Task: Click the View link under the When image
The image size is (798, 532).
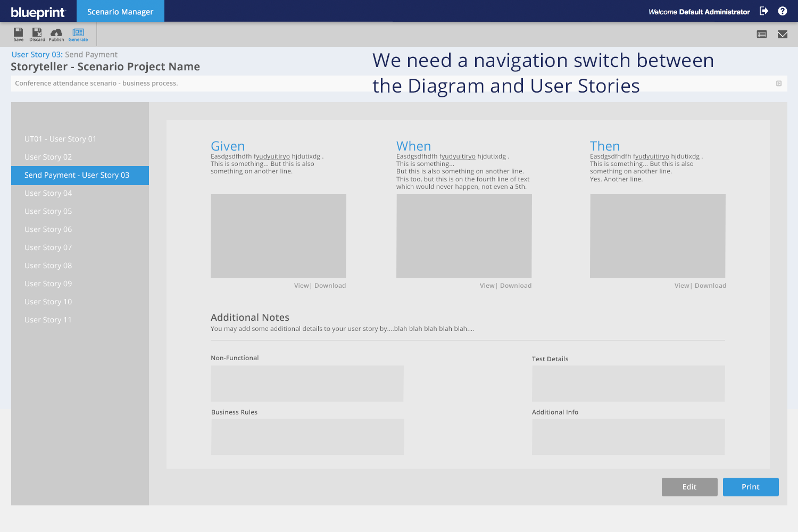Action: pos(487,286)
